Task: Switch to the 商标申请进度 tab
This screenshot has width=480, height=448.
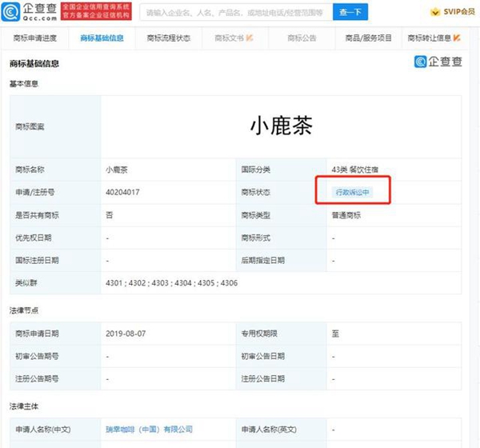Action: tap(36, 38)
